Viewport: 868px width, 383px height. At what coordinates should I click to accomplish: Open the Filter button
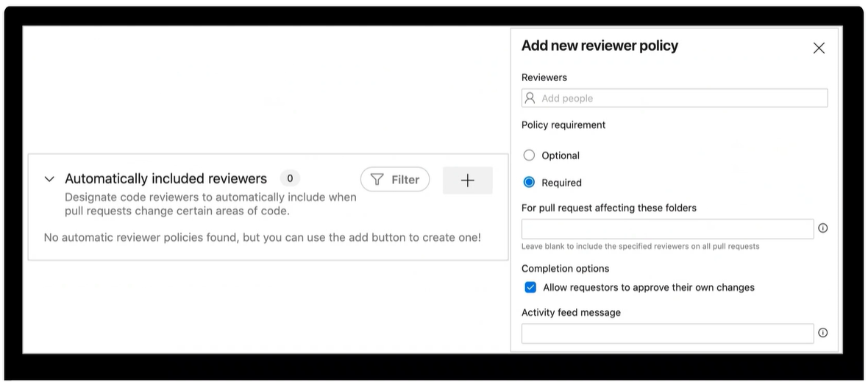[x=395, y=180]
